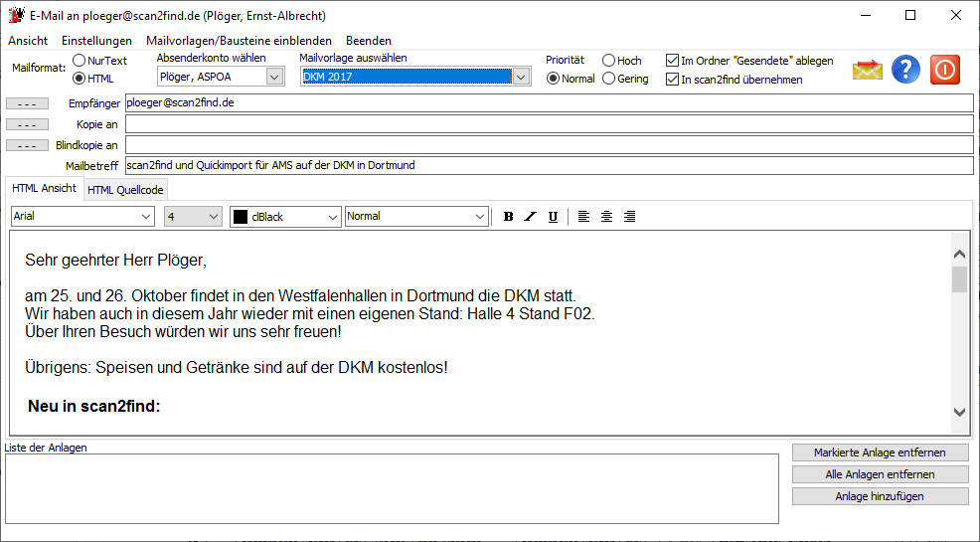Screen dimensions: 980x542
Task: Open the Arial font dropdown
Action: (x=146, y=216)
